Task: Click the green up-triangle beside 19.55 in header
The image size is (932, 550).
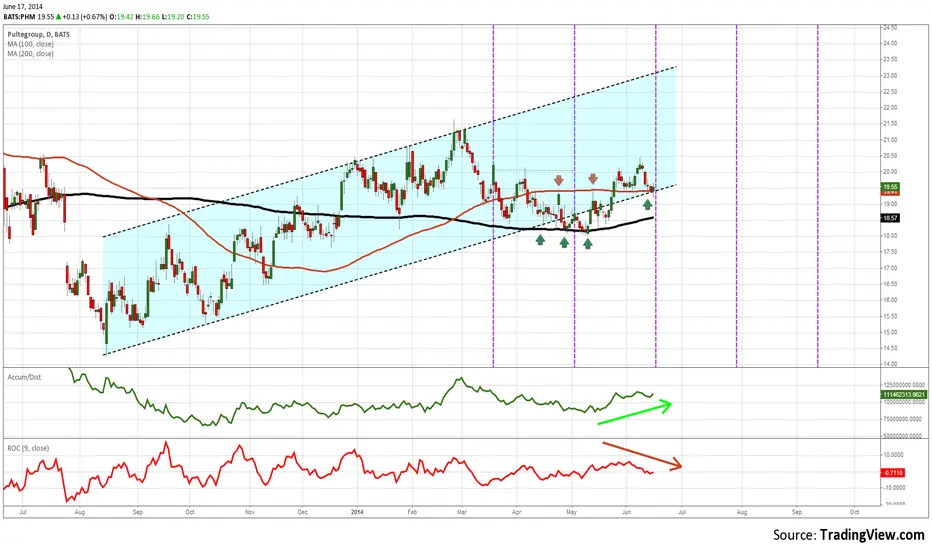Action: [x=58, y=17]
